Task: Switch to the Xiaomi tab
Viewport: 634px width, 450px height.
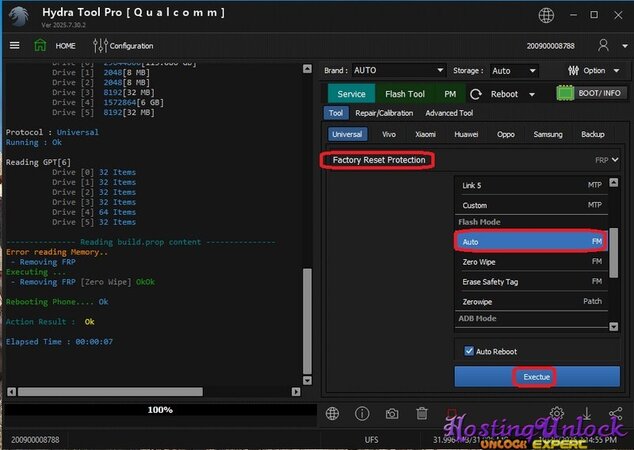Action: coord(425,134)
